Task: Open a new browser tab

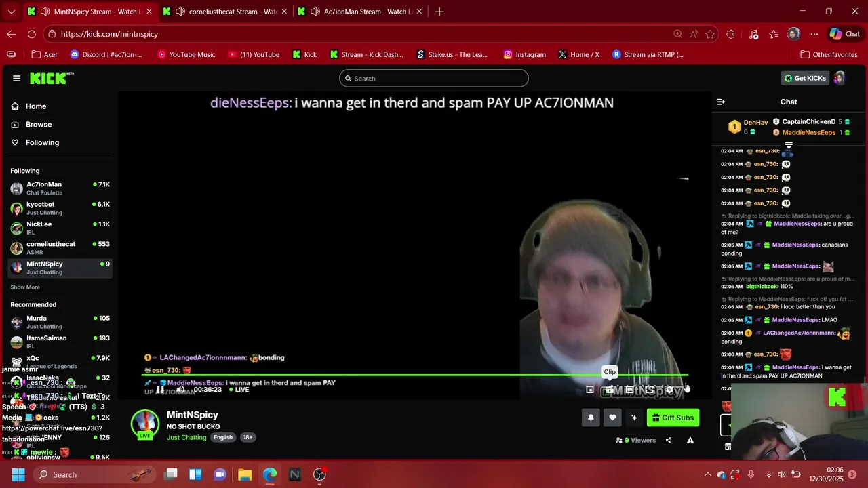Action: [x=439, y=12]
